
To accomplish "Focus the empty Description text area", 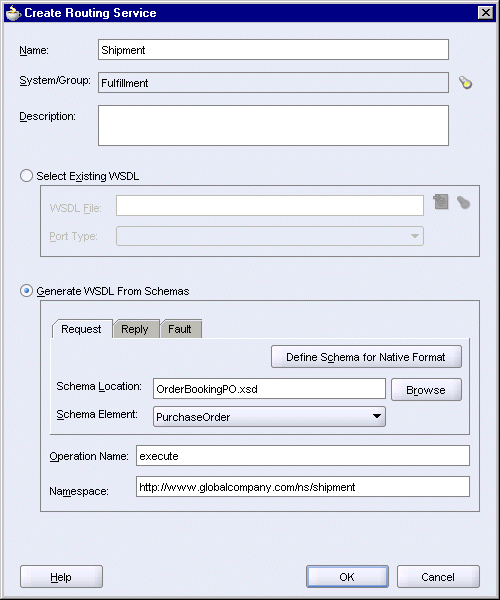I will (273, 126).
